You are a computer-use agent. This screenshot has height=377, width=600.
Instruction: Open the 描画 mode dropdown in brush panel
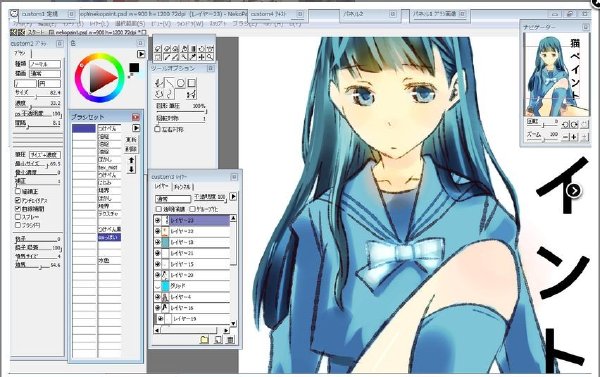point(45,73)
